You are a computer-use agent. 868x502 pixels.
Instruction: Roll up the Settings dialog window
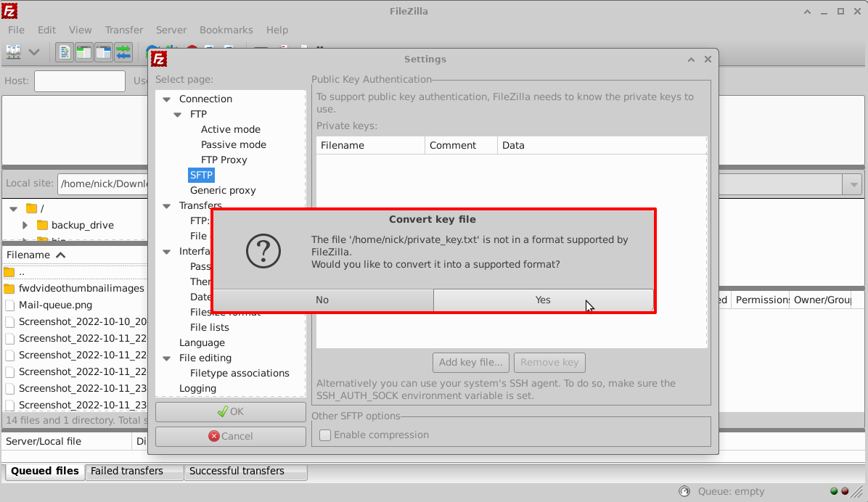pyautogui.click(x=692, y=59)
